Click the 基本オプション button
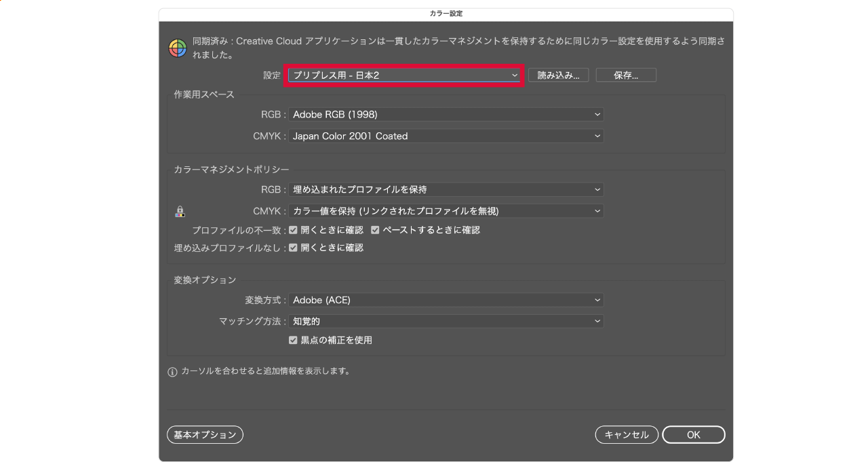 pyautogui.click(x=205, y=435)
